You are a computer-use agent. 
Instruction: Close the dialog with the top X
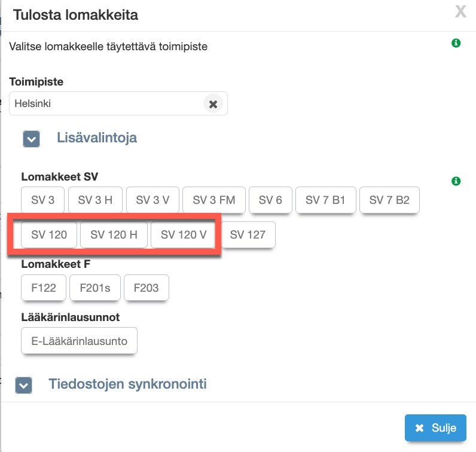pyautogui.click(x=460, y=12)
